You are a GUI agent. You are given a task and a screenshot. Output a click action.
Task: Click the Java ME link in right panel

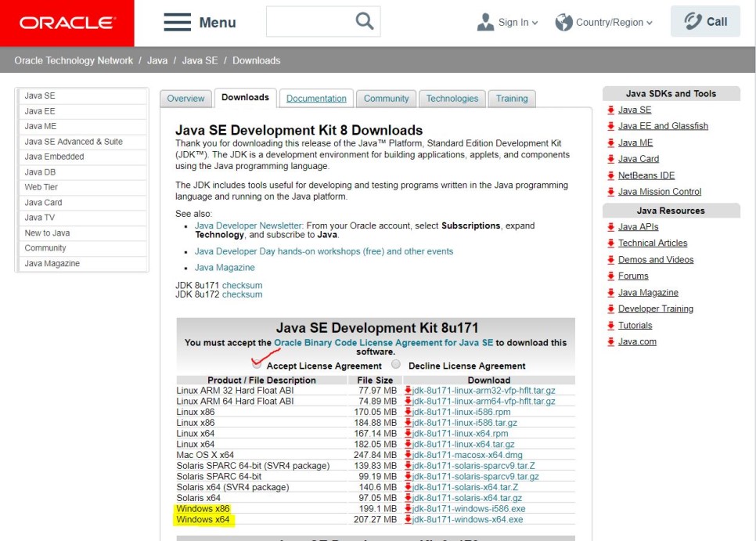point(635,142)
